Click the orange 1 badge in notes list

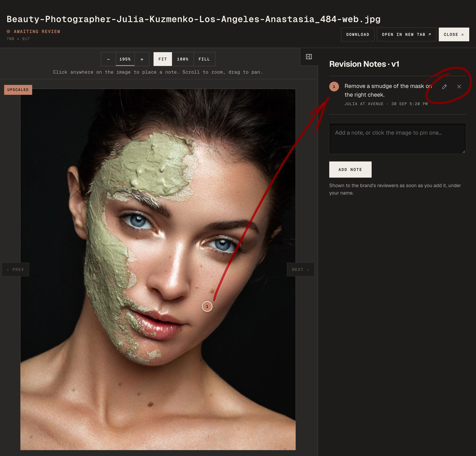(x=334, y=87)
